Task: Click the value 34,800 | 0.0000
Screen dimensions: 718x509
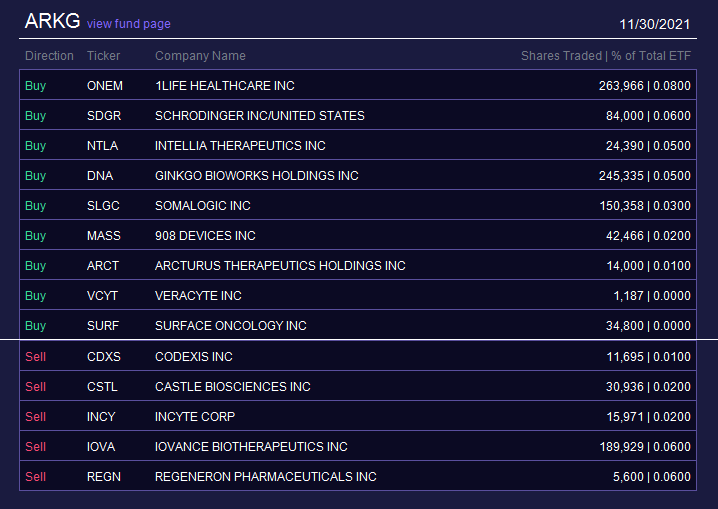Action: 648,325
